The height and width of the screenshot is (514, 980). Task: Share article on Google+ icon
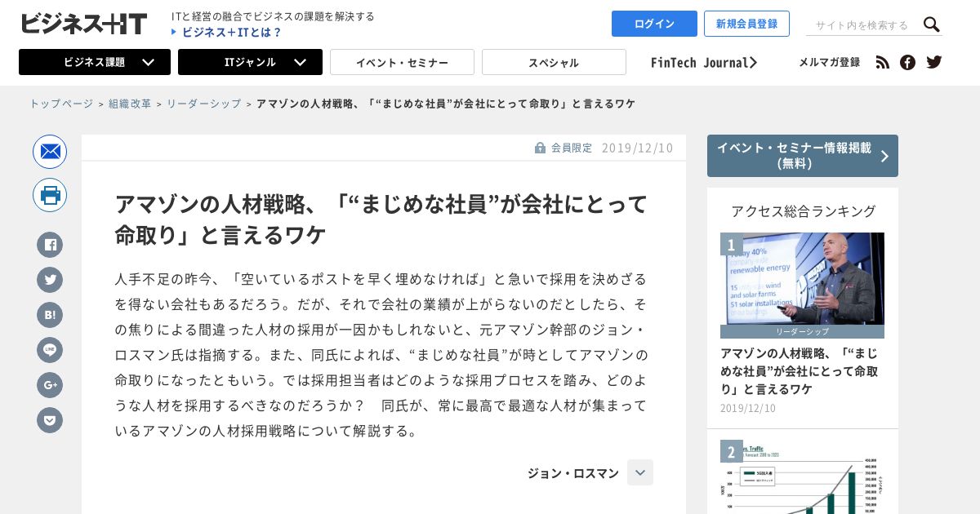click(x=50, y=385)
